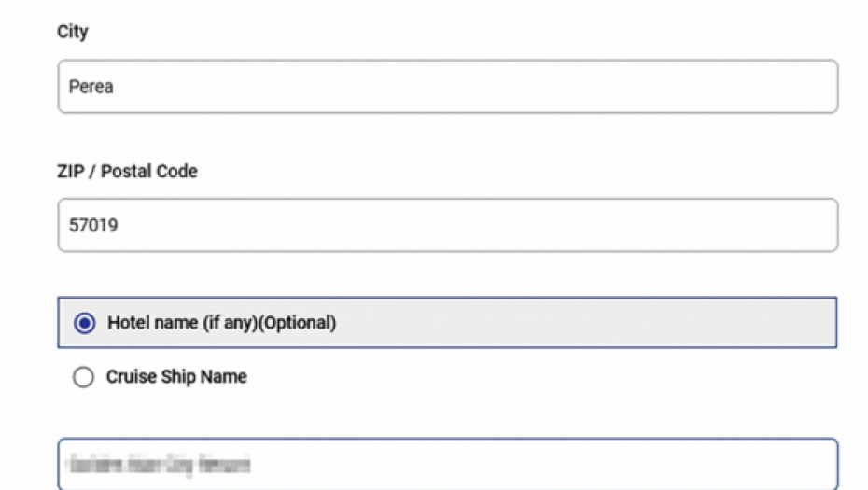This screenshot has height=490, width=868.
Task: Click the ZIP / Postal Code field
Action: (447, 225)
